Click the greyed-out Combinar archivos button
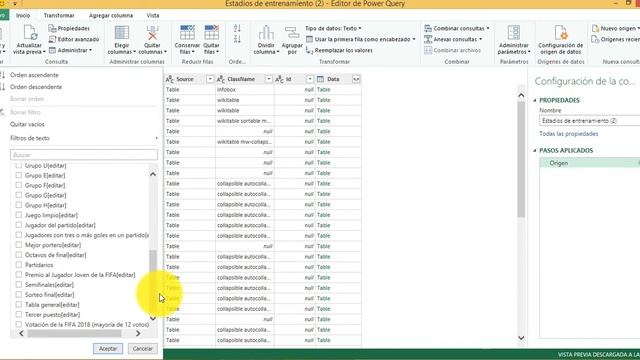 (x=452, y=50)
